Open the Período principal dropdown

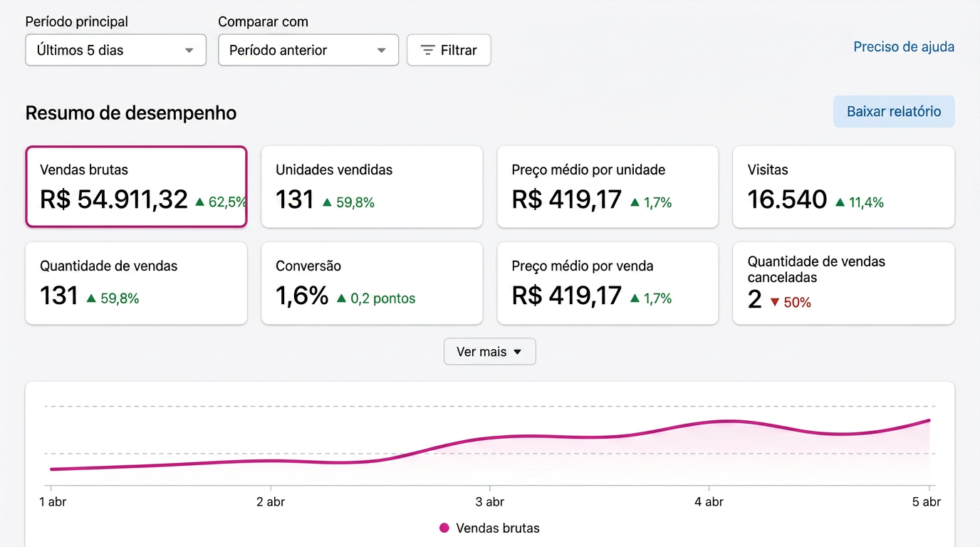[x=115, y=50]
